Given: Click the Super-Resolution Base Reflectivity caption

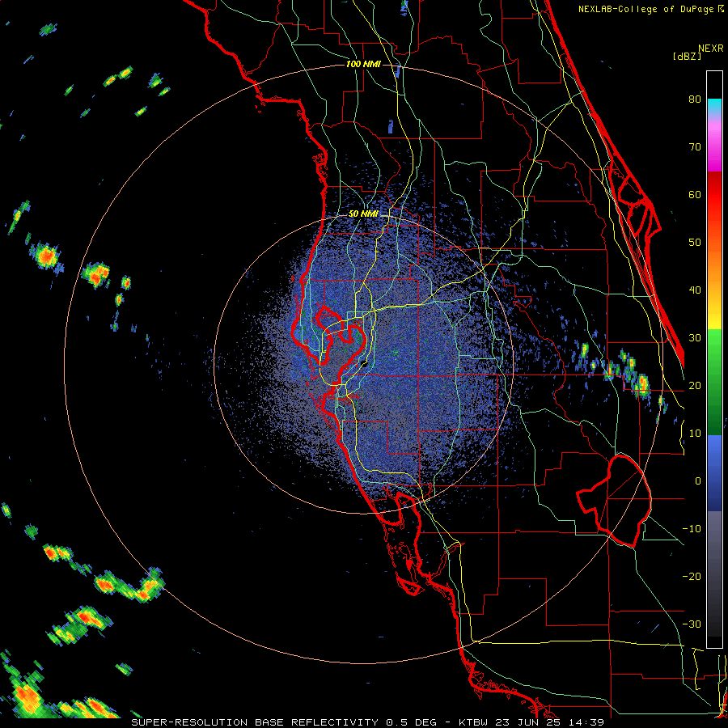Looking at the screenshot, I should (368, 722).
